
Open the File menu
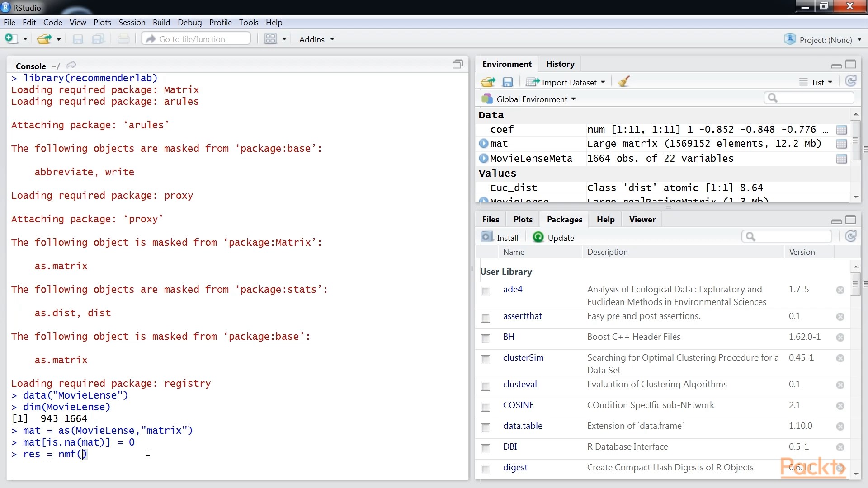(x=9, y=22)
